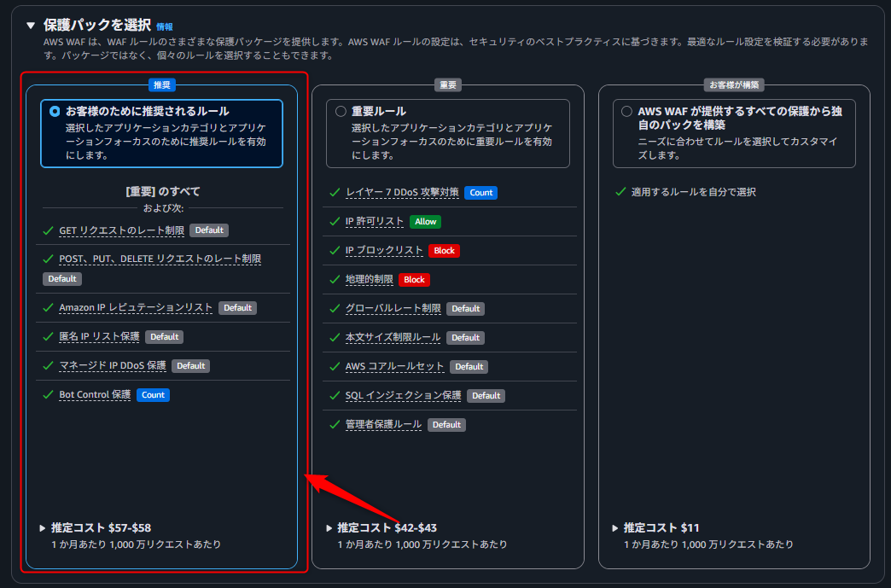Expand 推定コスト $11 details
This screenshot has width=891, height=588.
point(616,528)
